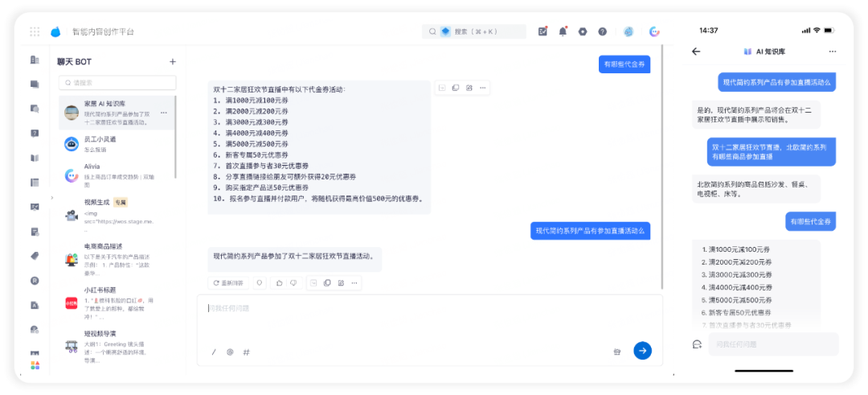Click the blue send arrow button
Viewport: 868px width, 395px height.
pyautogui.click(x=642, y=351)
